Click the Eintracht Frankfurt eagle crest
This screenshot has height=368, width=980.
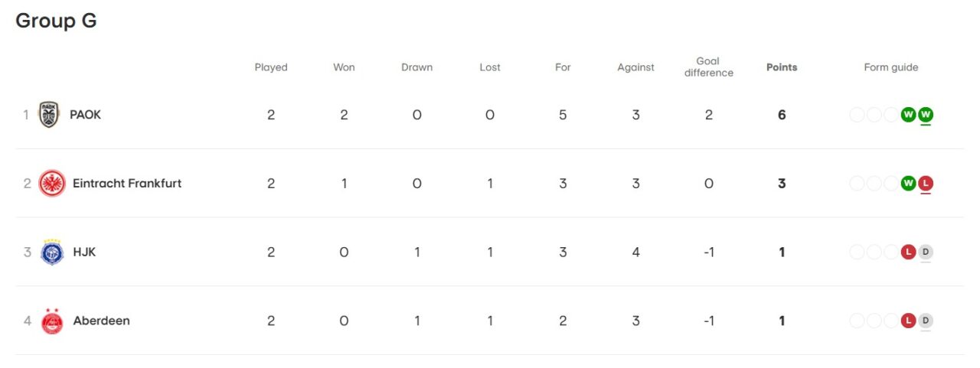(52, 184)
